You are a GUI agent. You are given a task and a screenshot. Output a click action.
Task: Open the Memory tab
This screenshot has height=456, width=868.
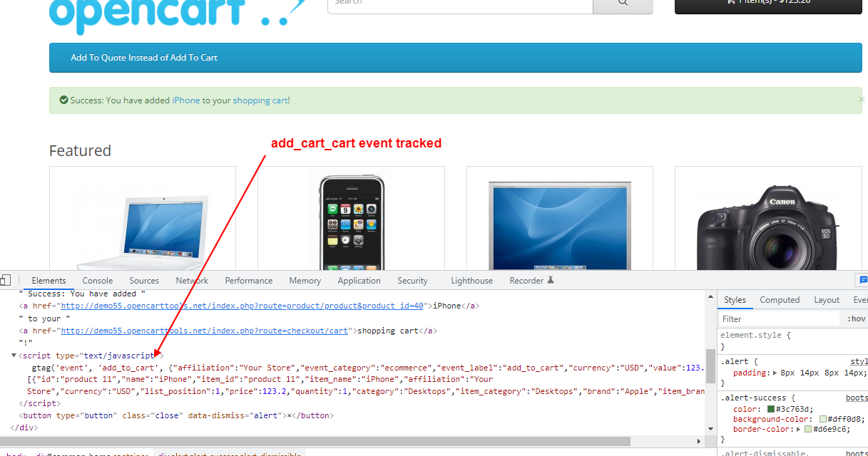305,281
